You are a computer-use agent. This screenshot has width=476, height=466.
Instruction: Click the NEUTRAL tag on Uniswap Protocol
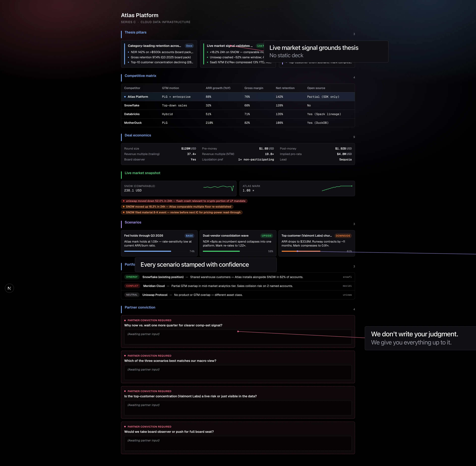point(132,295)
